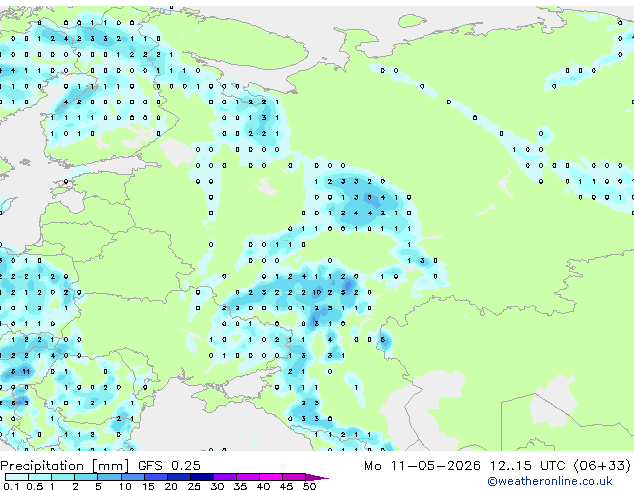Viewport: 634px width, 490px height.
Task: Pick the 40–45 mm magenta legend swatch
Action: 271,477
